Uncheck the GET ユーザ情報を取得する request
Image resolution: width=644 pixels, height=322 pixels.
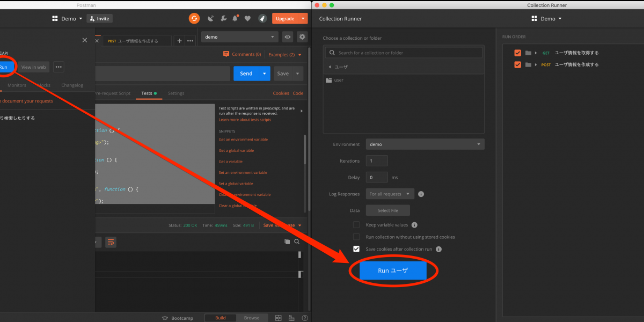tap(517, 53)
